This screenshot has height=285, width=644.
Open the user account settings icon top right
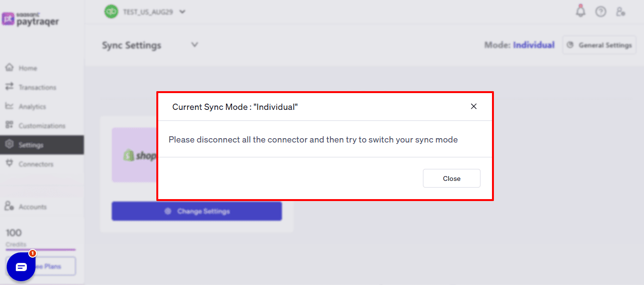(621, 11)
